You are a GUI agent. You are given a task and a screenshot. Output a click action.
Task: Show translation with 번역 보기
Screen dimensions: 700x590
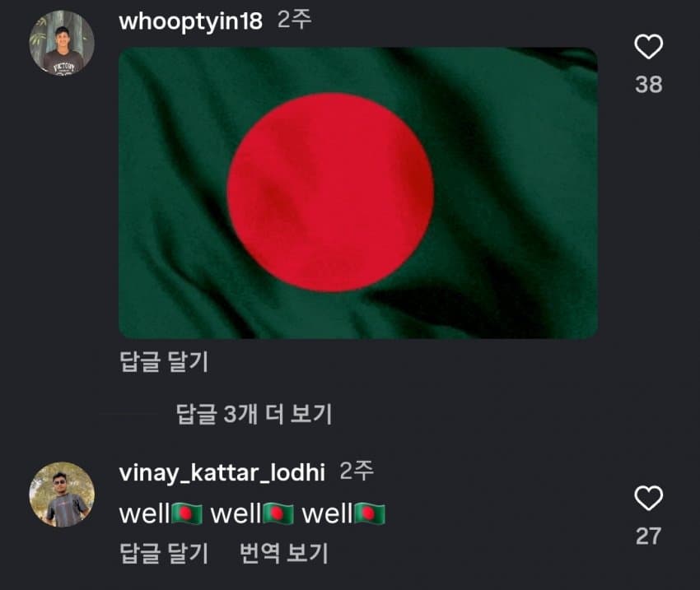[x=284, y=554]
